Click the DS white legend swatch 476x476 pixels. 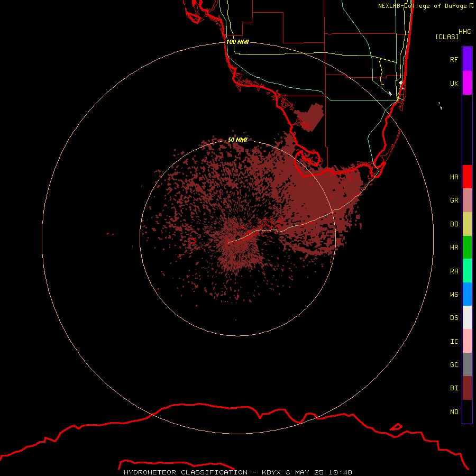click(467, 317)
